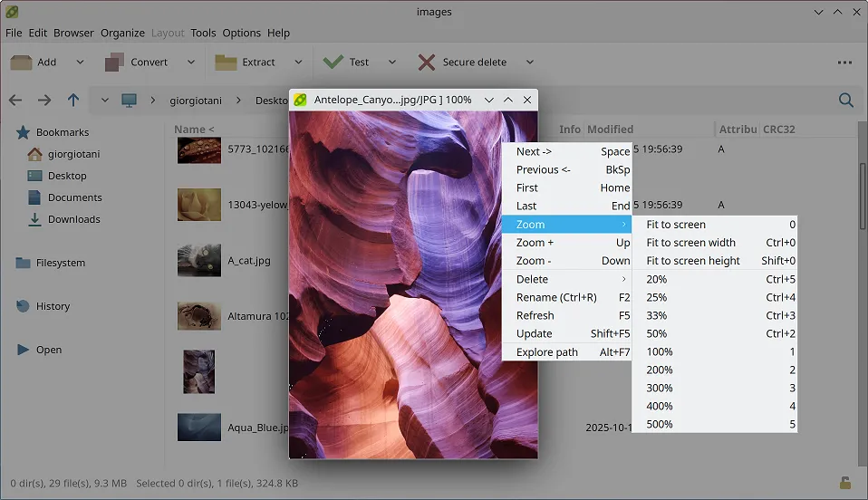The width and height of the screenshot is (868, 500).
Task: Expand the Open section in sidebar
Action: (x=23, y=350)
